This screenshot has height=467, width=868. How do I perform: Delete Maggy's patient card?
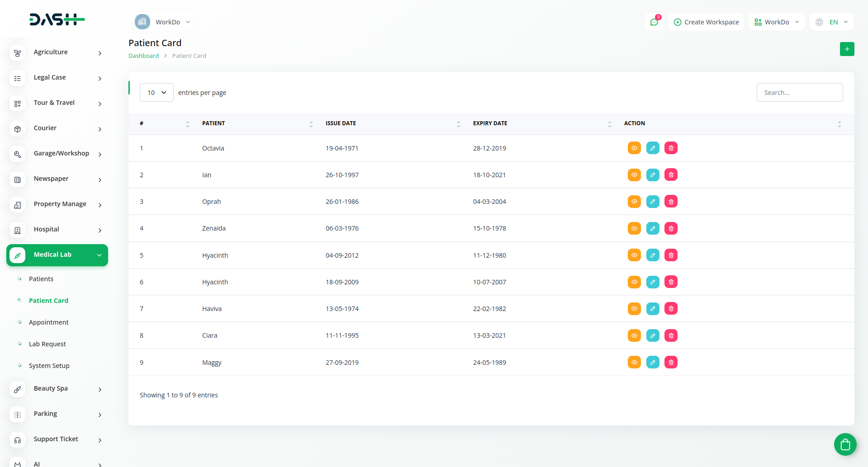coord(671,363)
